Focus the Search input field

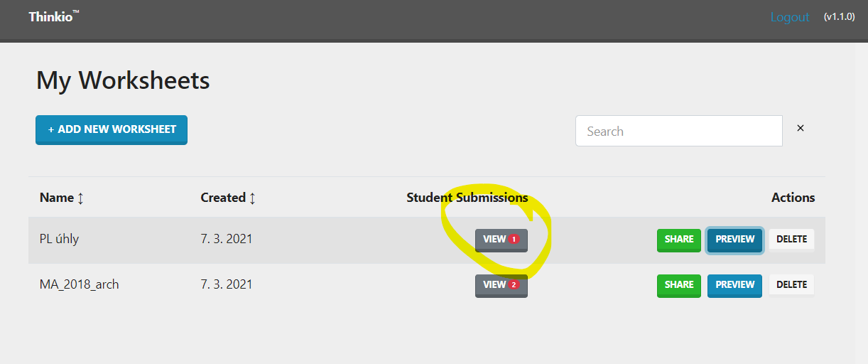tap(679, 131)
